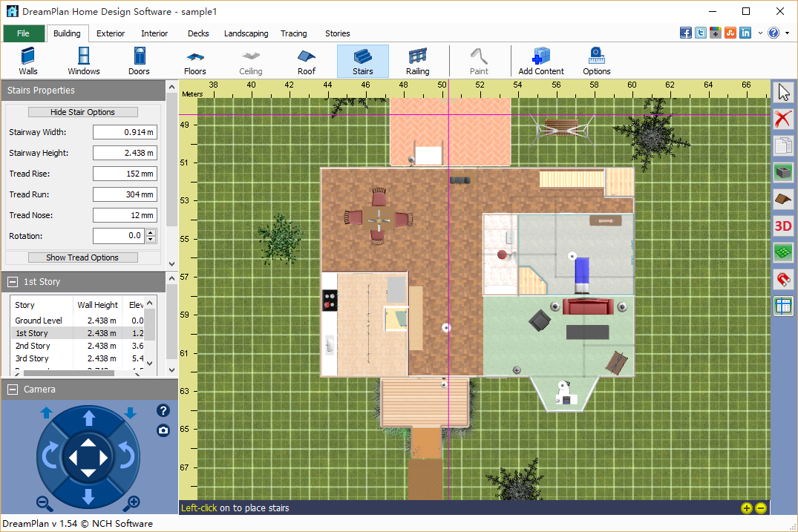Click the Stairway Width input field
Viewport: 798px width, 532px height.
[125, 132]
